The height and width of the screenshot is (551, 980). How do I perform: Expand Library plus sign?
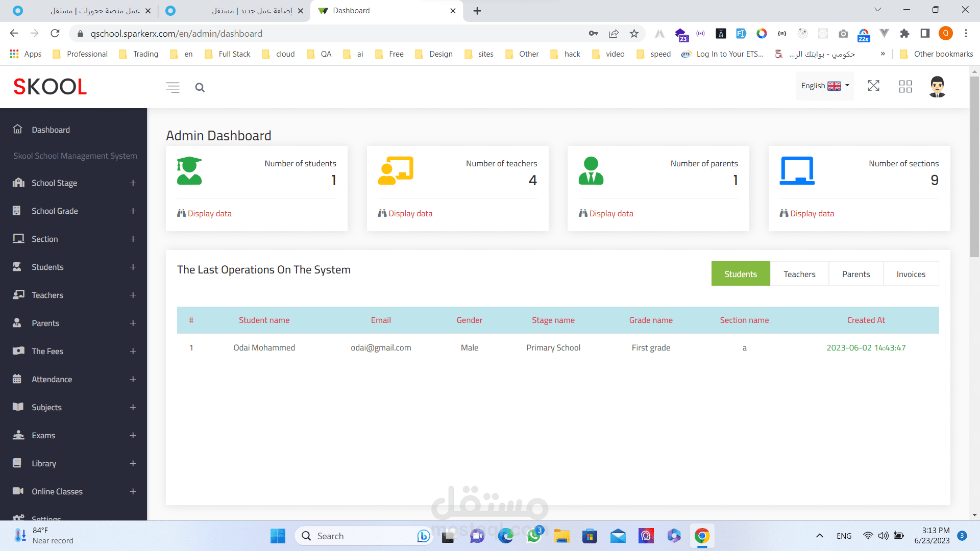pyautogui.click(x=133, y=463)
